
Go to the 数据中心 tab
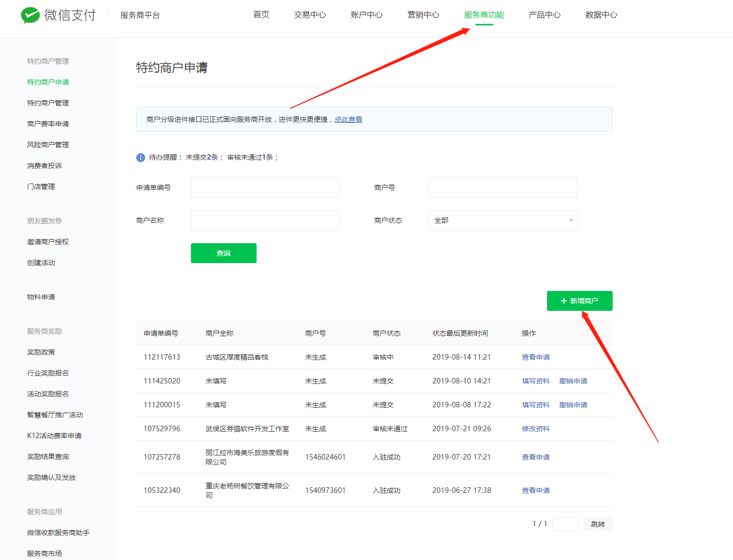[x=601, y=15]
